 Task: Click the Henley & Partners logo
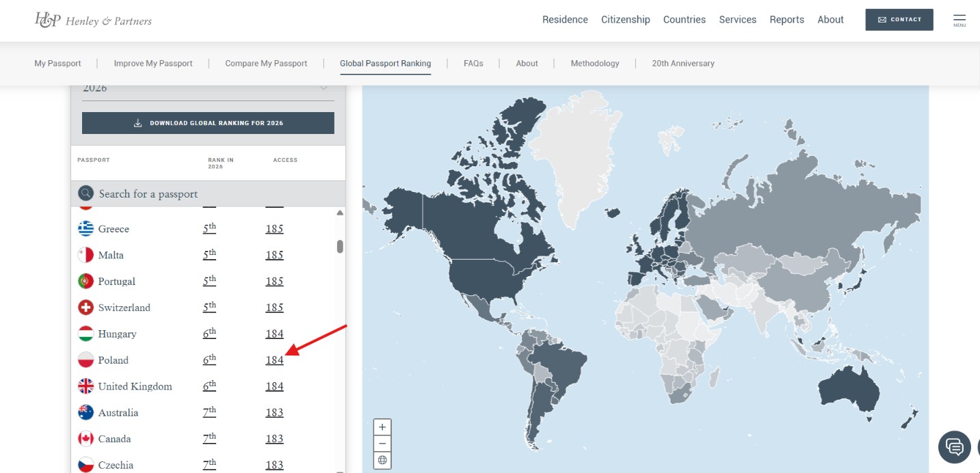click(93, 20)
